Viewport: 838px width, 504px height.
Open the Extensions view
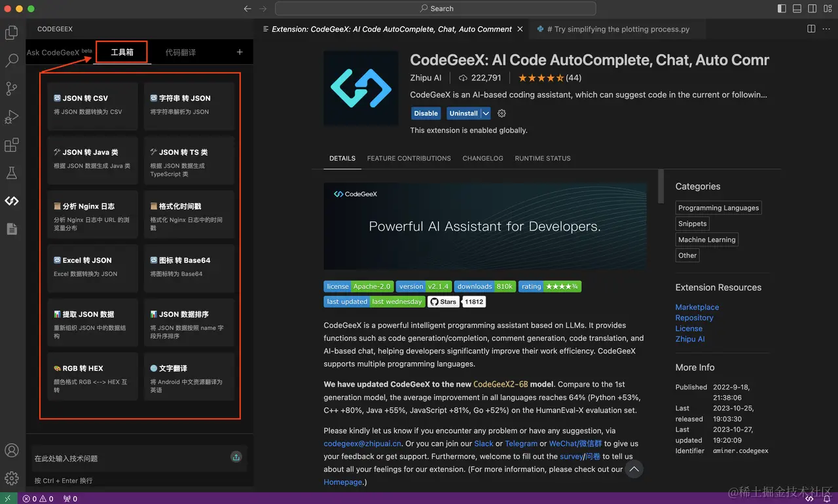pyautogui.click(x=12, y=145)
